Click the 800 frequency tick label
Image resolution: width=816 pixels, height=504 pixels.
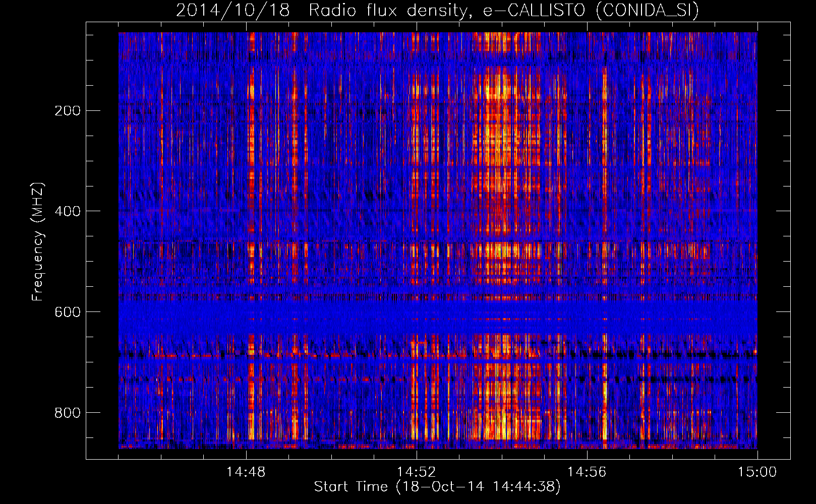68,413
